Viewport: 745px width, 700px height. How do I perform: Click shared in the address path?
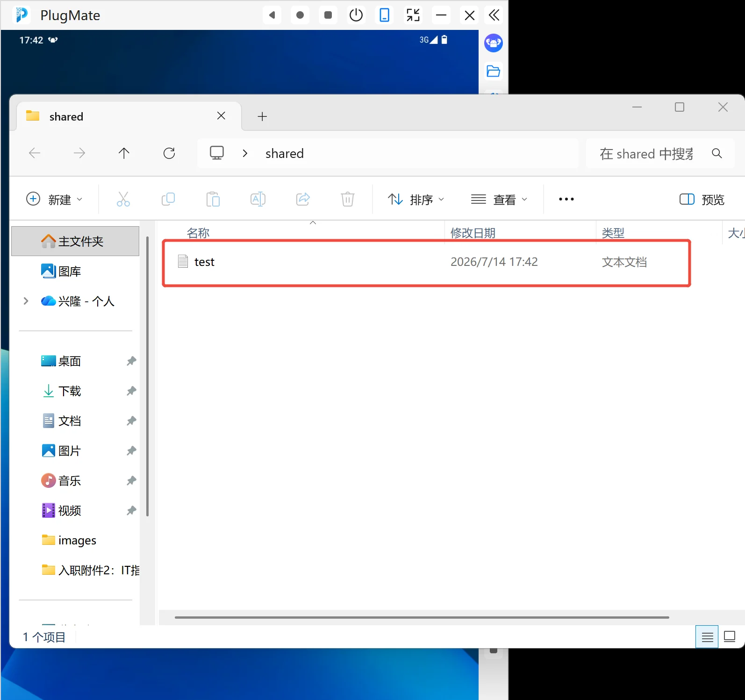pos(285,154)
